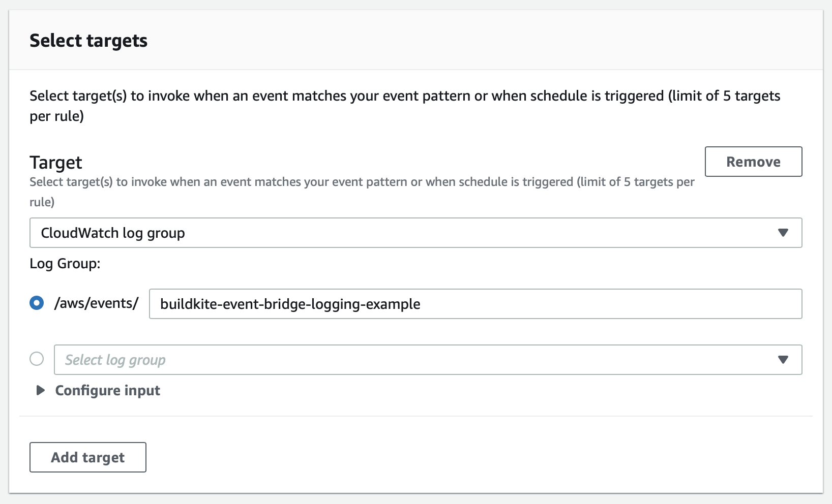Click the Target section heading
This screenshot has width=832, height=504.
pyautogui.click(x=56, y=162)
